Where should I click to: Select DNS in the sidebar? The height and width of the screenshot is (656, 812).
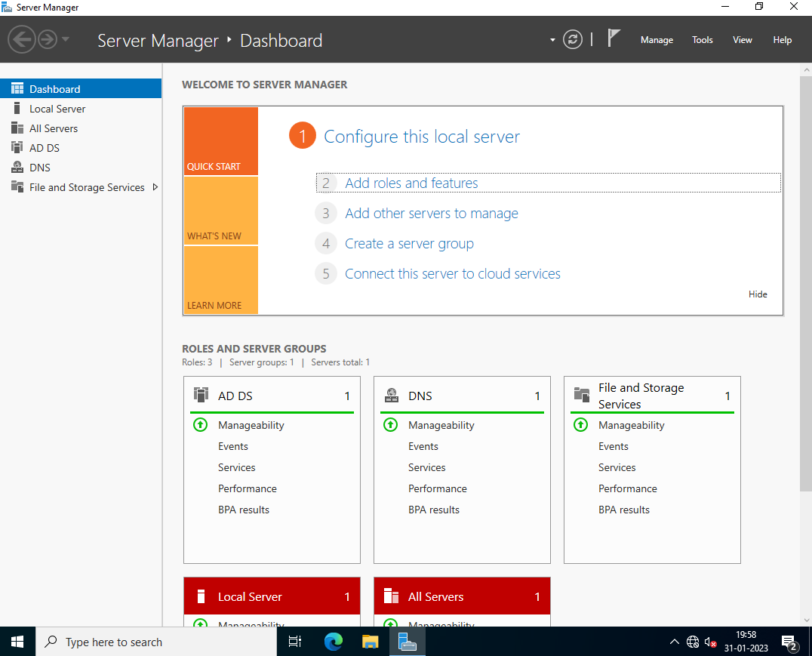(81, 168)
